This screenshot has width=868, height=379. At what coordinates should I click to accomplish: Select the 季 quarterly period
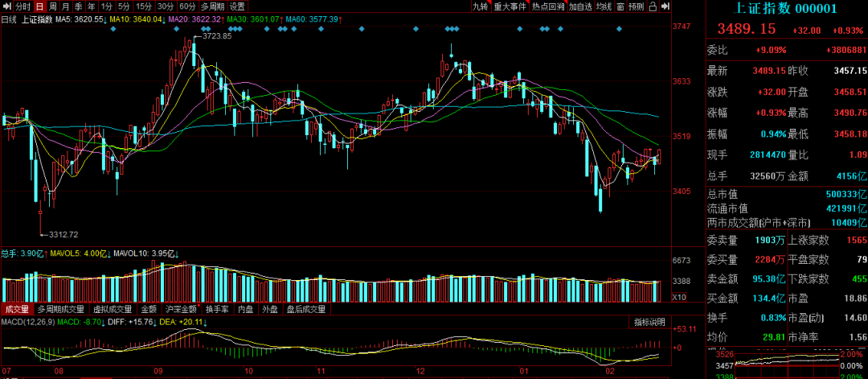click(x=79, y=6)
